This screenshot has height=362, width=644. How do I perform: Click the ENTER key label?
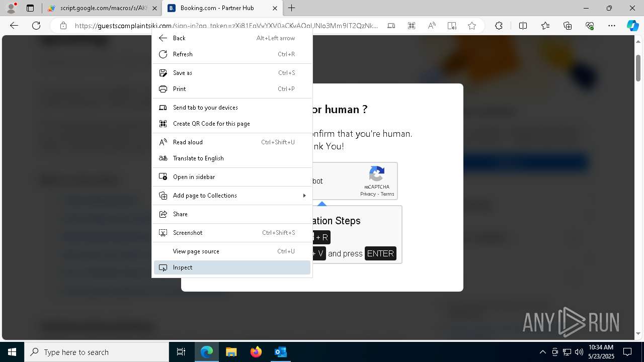(380, 254)
